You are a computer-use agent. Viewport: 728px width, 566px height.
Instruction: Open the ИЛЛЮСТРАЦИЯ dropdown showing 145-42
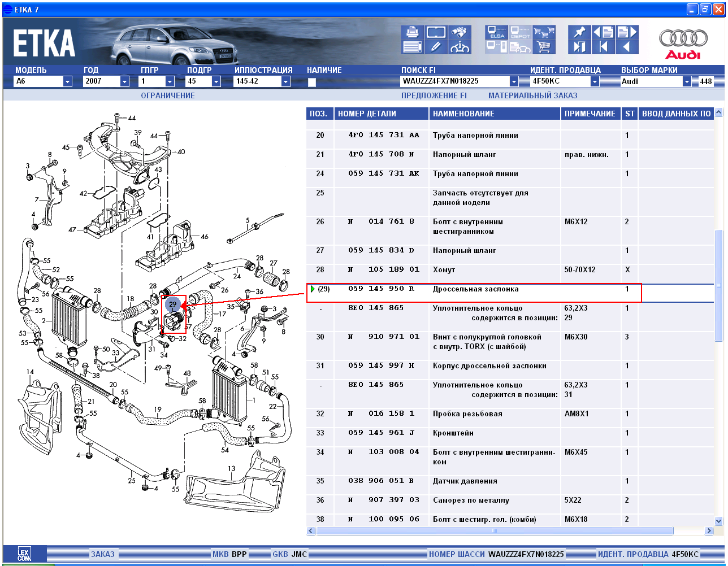coord(285,81)
